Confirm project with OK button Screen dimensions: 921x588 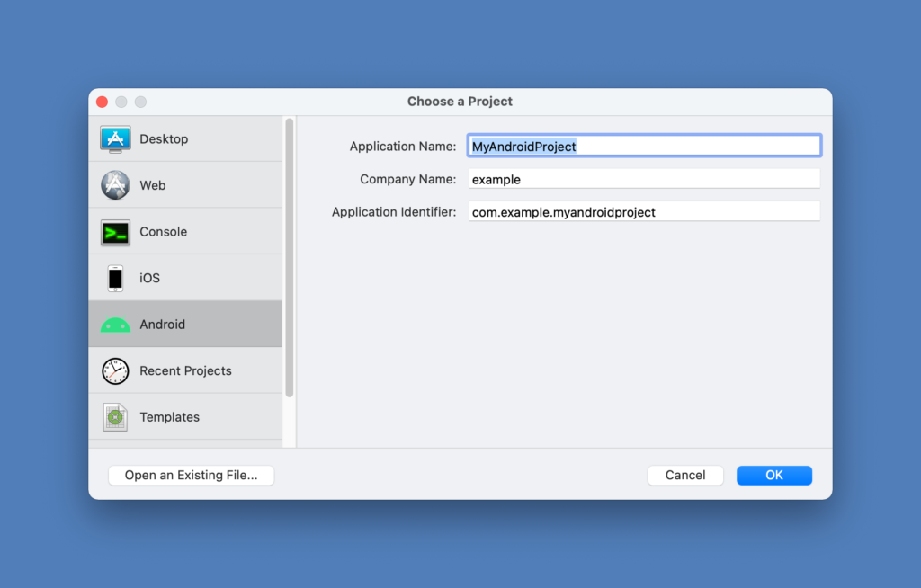[774, 476]
